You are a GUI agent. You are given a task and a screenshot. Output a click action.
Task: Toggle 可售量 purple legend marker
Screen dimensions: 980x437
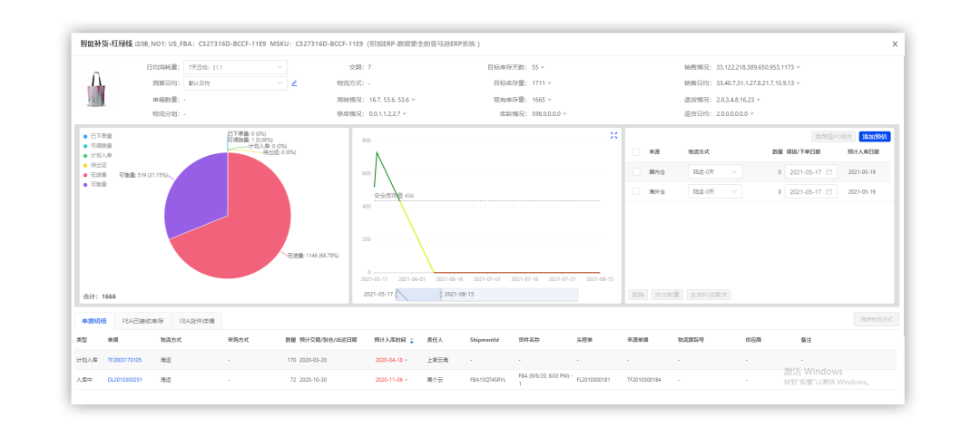coord(85,184)
